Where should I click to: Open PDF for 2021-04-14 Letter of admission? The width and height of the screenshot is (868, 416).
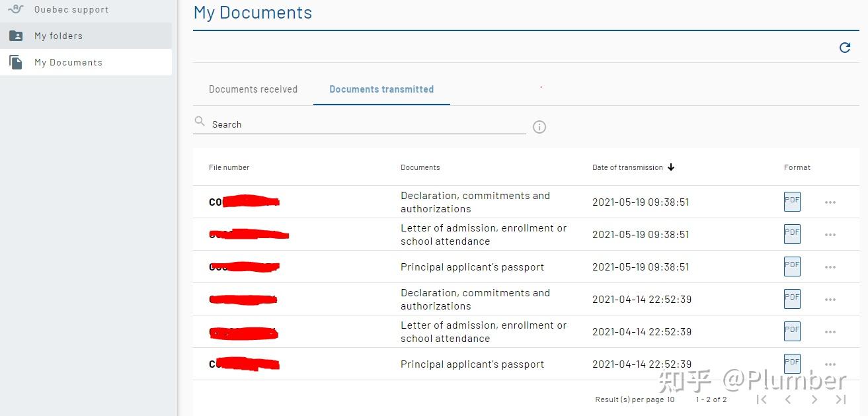coord(792,331)
